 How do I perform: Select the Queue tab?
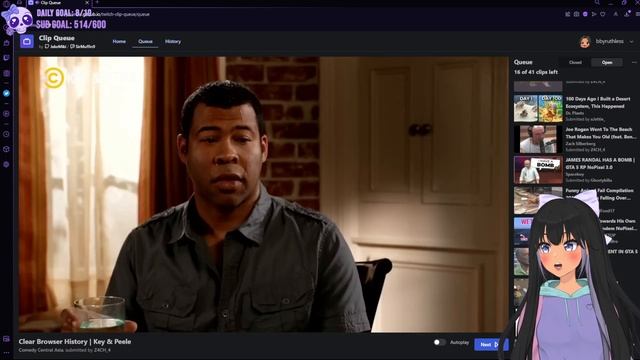coord(145,41)
